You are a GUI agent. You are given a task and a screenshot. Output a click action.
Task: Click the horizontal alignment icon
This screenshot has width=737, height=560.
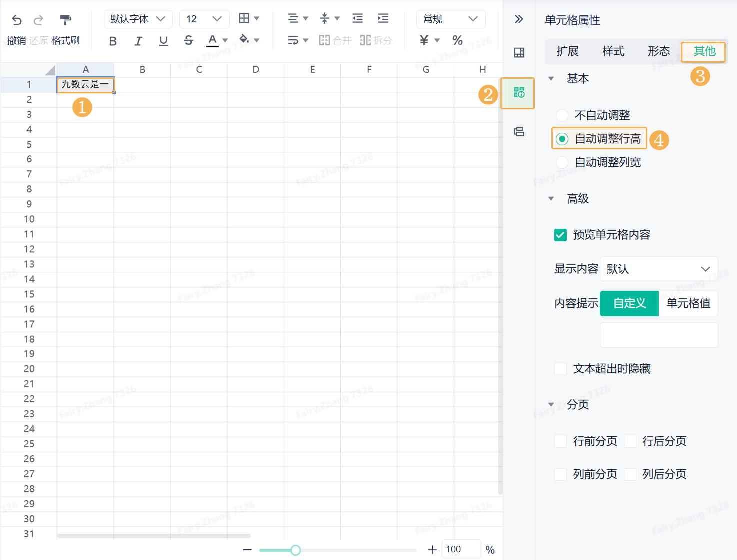coord(293,18)
